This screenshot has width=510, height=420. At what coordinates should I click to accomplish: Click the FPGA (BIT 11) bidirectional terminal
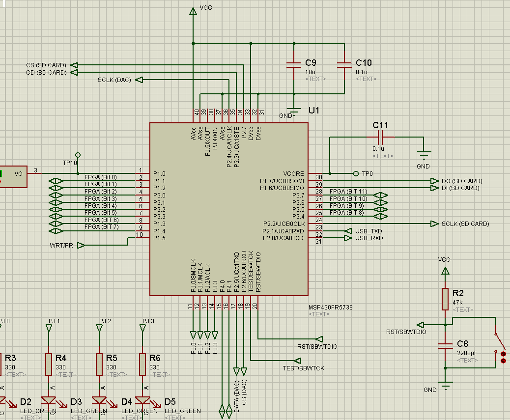380,195
